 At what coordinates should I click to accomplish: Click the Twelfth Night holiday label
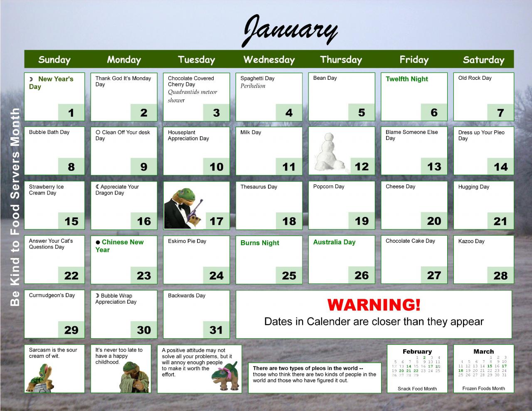406,79
